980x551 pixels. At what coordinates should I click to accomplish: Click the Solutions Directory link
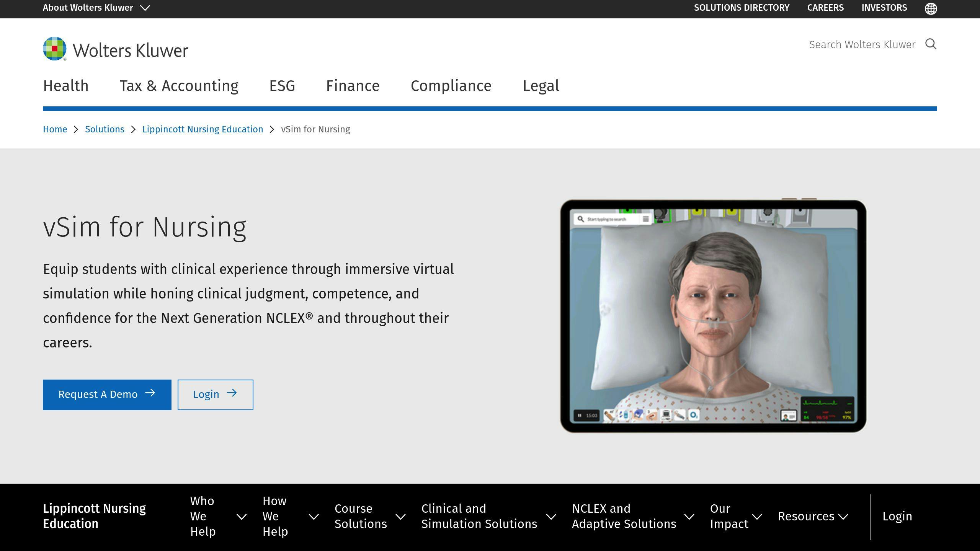coord(742,8)
